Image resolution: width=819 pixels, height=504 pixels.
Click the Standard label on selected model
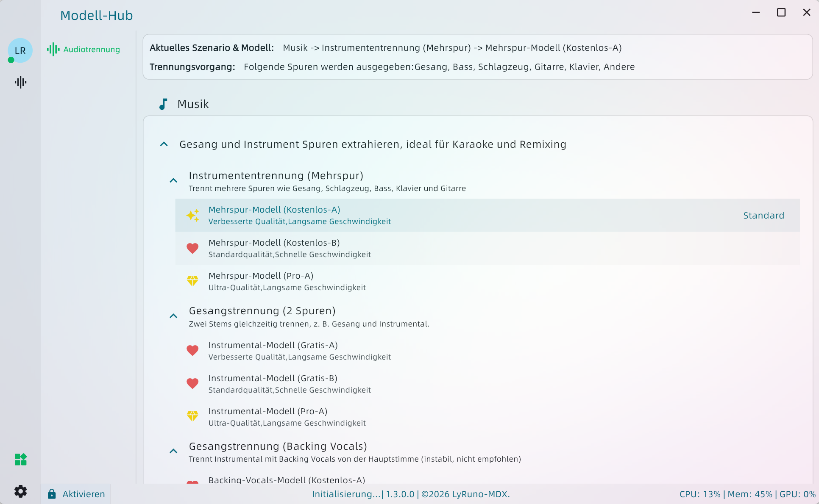[763, 215]
